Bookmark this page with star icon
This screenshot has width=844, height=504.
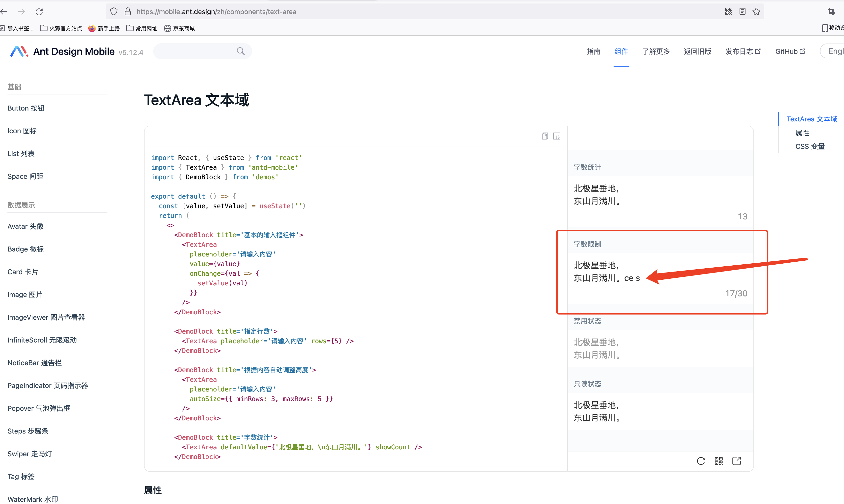click(756, 12)
